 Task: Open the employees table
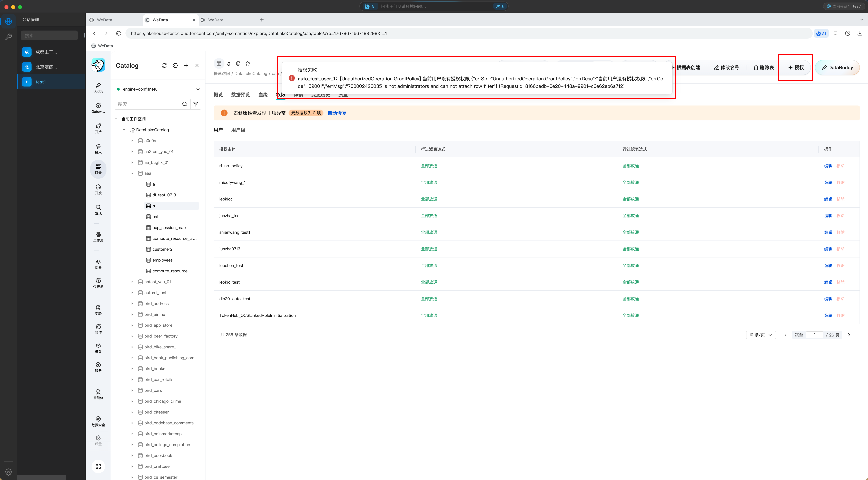[162, 260]
